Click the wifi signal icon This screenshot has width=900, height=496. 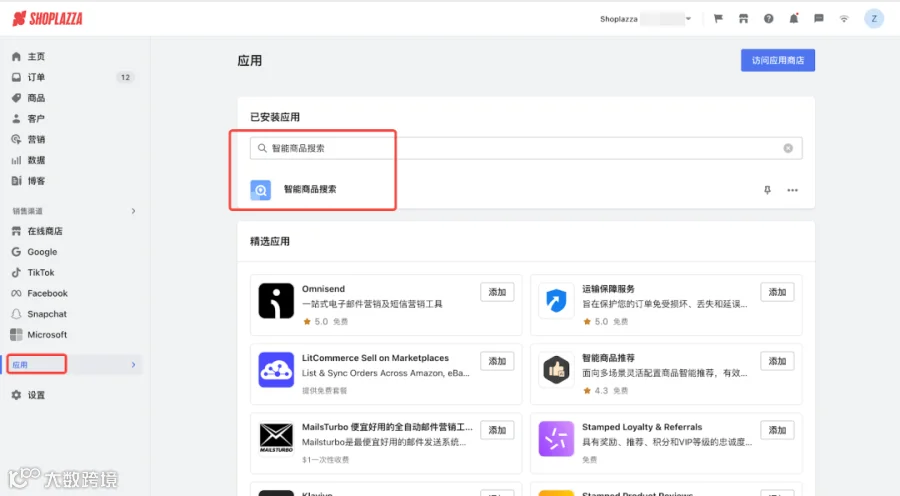tap(844, 18)
